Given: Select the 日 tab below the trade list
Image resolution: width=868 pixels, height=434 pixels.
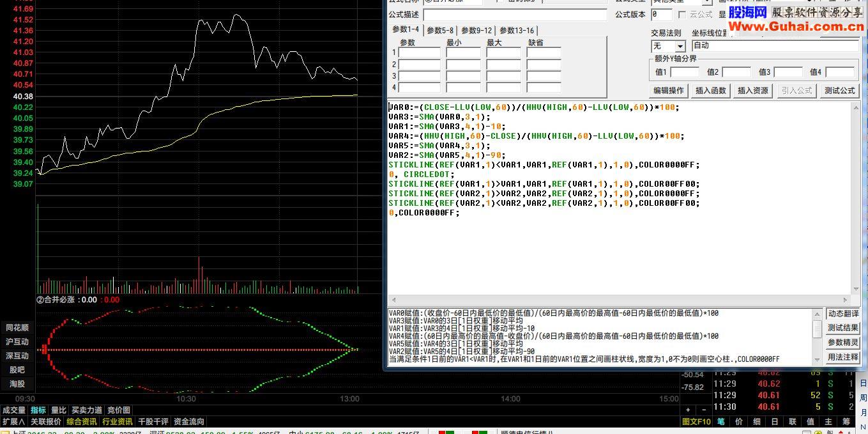Looking at the screenshot, I should click(x=774, y=422).
